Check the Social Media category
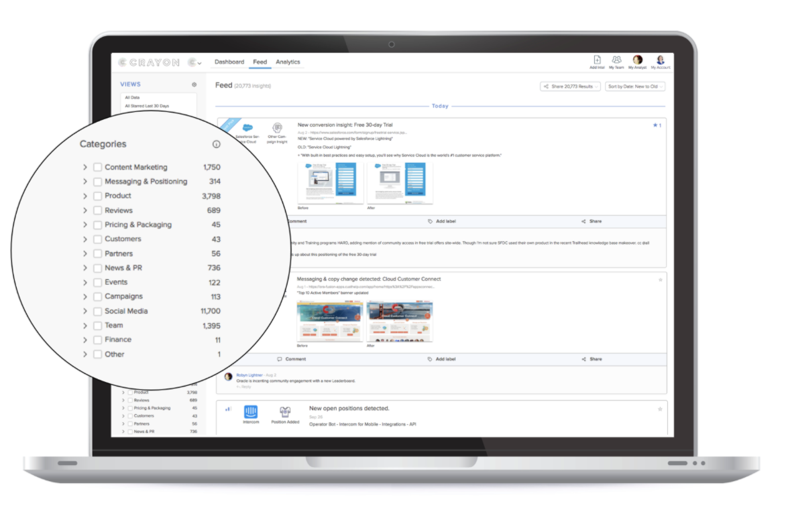This screenshot has width=790, height=532. coord(98,312)
